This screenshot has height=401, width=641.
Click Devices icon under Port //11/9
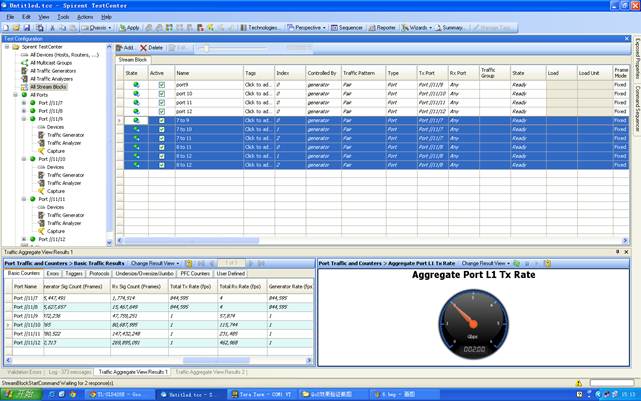[41, 127]
